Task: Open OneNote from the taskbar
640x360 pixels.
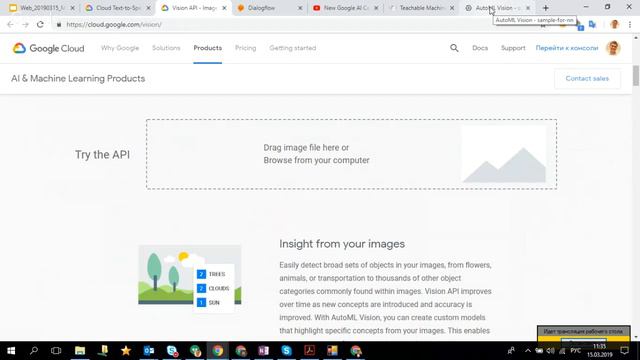Action: pos(263,351)
